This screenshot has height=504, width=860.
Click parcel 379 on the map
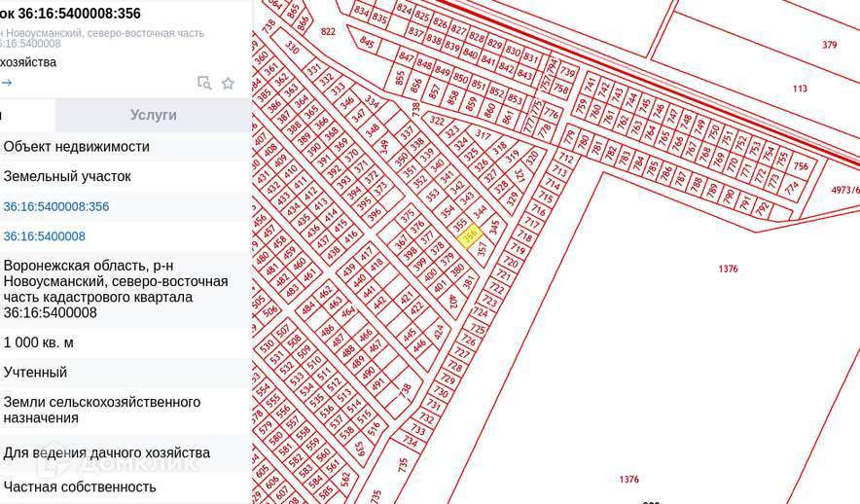pos(829,45)
